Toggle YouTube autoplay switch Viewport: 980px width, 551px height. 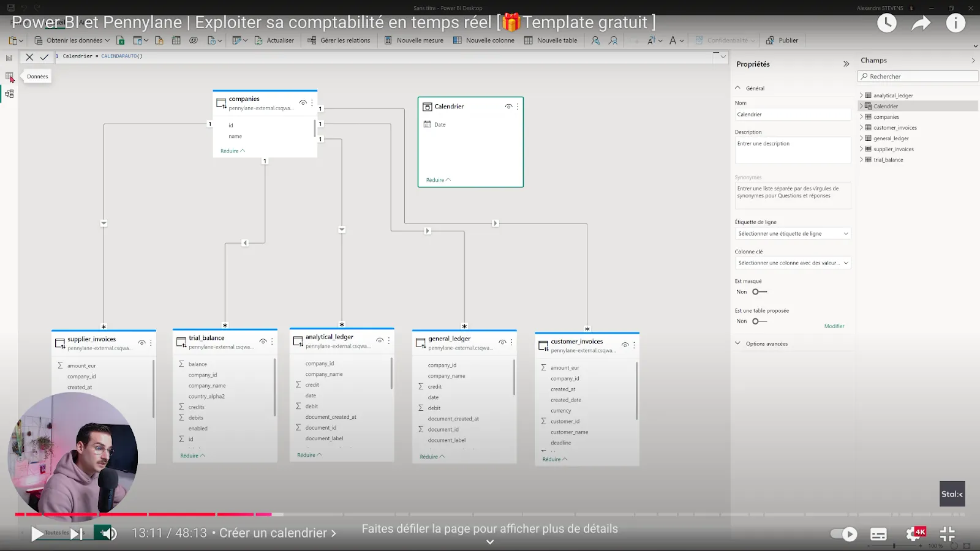click(x=843, y=534)
